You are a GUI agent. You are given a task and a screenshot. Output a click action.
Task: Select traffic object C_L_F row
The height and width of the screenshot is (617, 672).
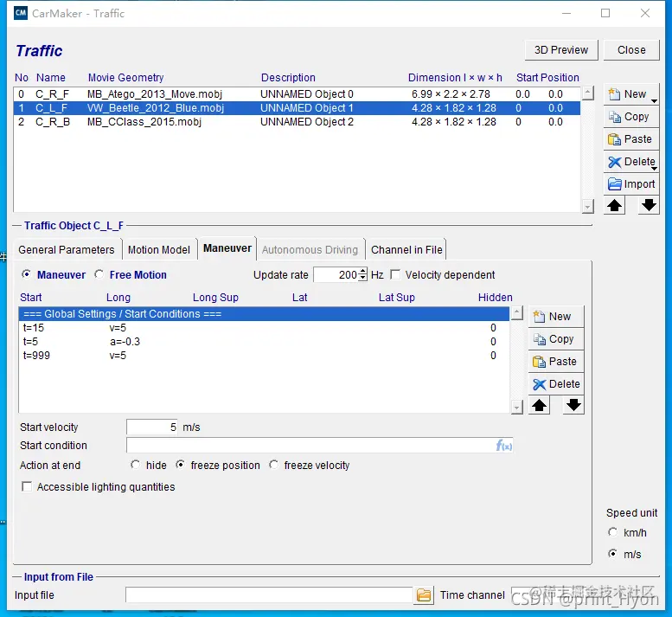297,107
